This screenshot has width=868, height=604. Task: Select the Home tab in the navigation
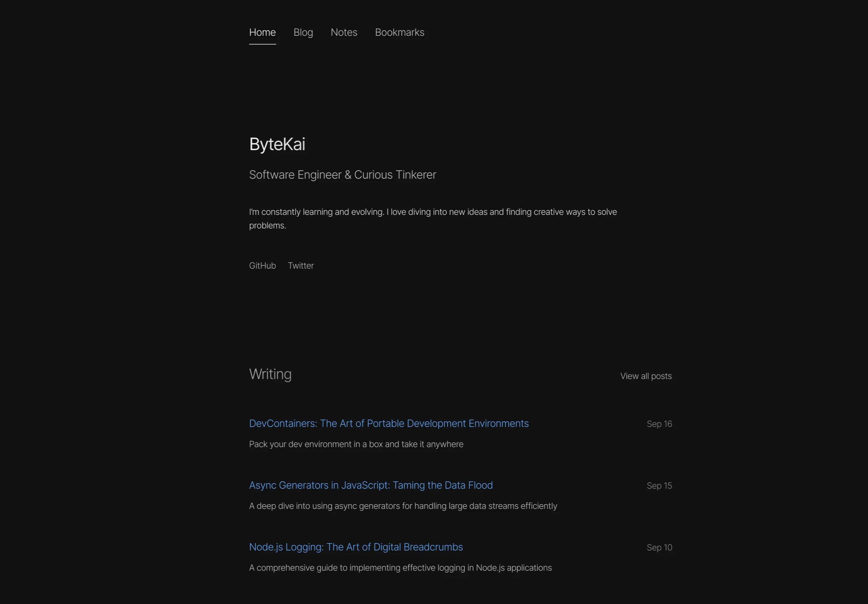[x=262, y=33]
